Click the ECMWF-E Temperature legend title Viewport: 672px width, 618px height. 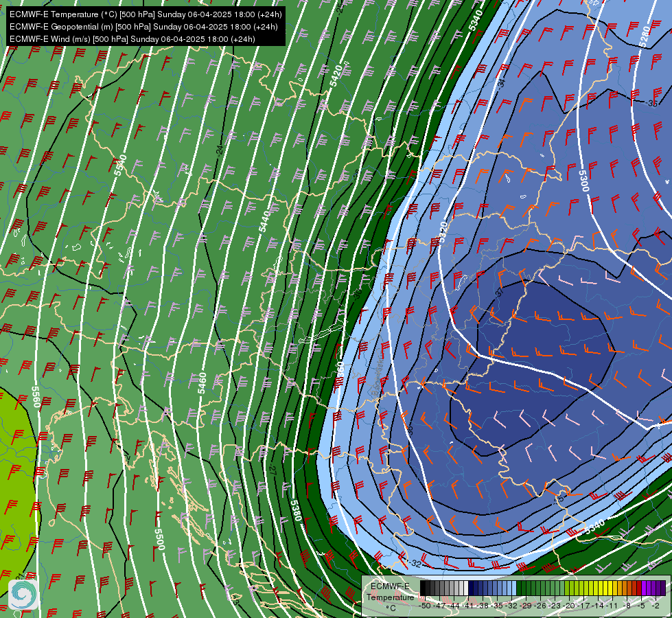[x=390, y=592]
